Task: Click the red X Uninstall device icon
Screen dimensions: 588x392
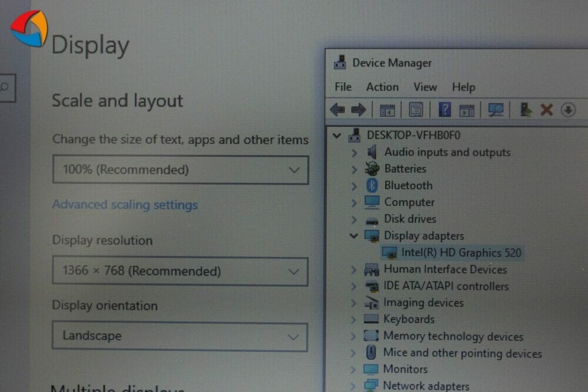Action: [x=547, y=110]
